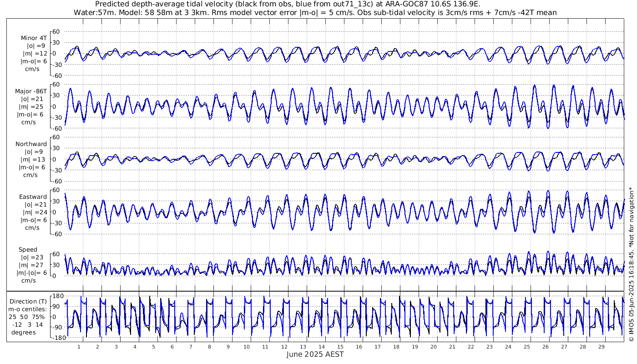Image resolution: width=637 pixels, height=364 pixels.
Task: Click x-axis day label '27'
Action: tap(564, 346)
